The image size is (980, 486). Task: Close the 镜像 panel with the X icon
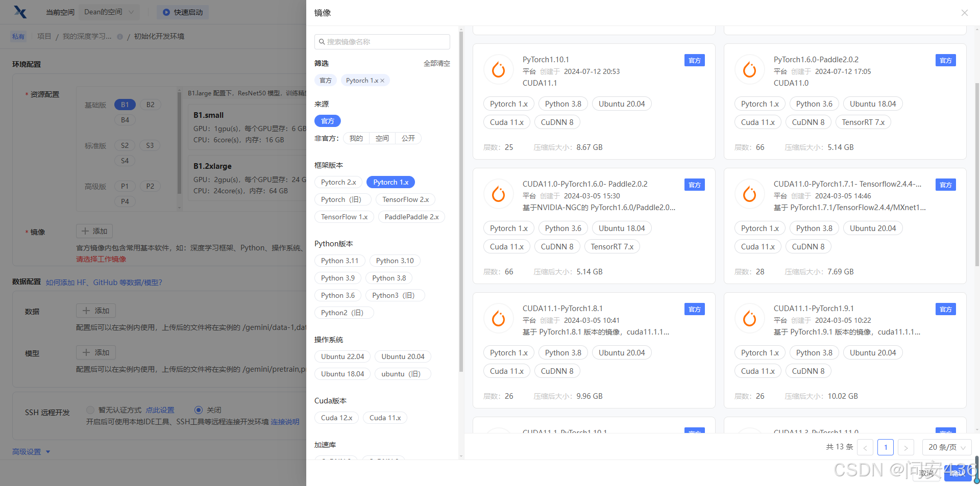(964, 13)
